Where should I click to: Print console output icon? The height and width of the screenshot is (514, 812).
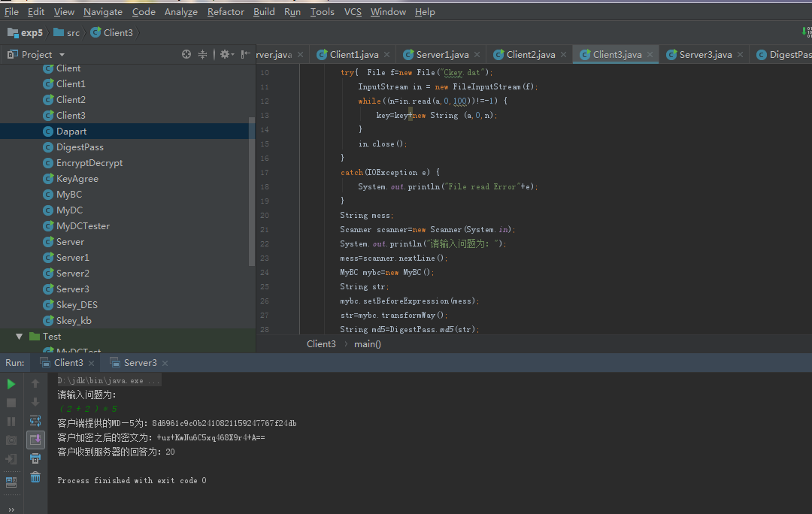click(x=35, y=458)
